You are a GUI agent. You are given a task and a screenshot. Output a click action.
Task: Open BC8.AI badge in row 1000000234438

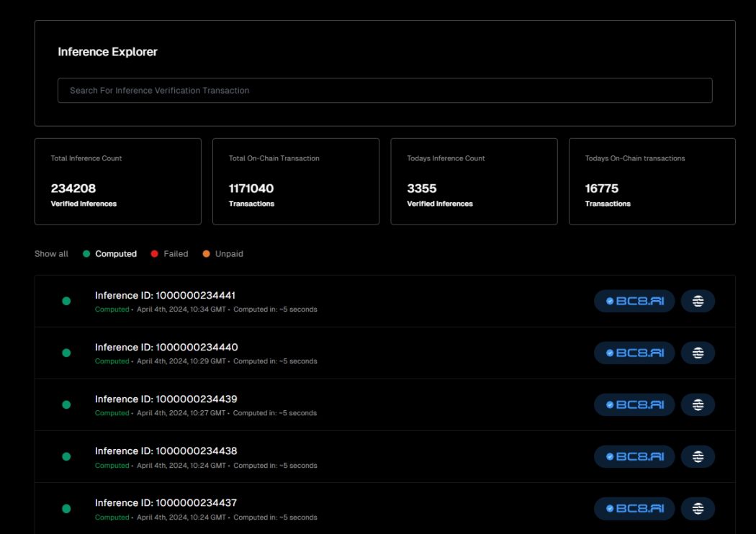[634, 456]
